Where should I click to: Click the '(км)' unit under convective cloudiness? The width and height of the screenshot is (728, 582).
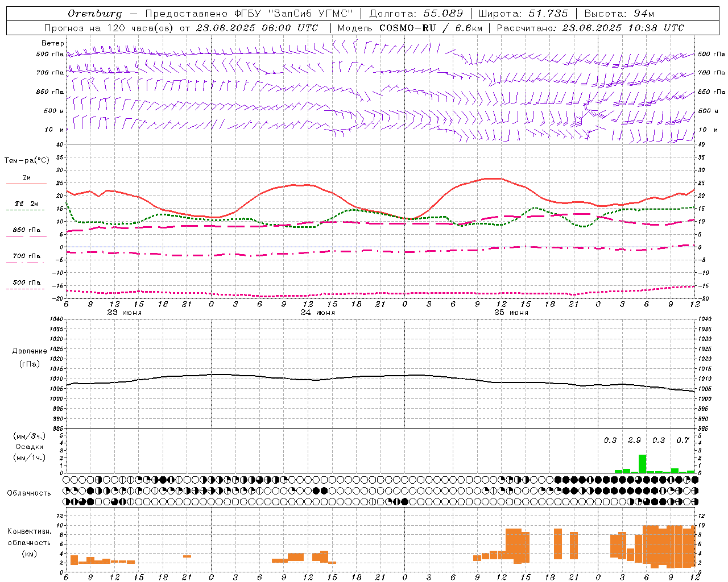(x=30, y=553)
